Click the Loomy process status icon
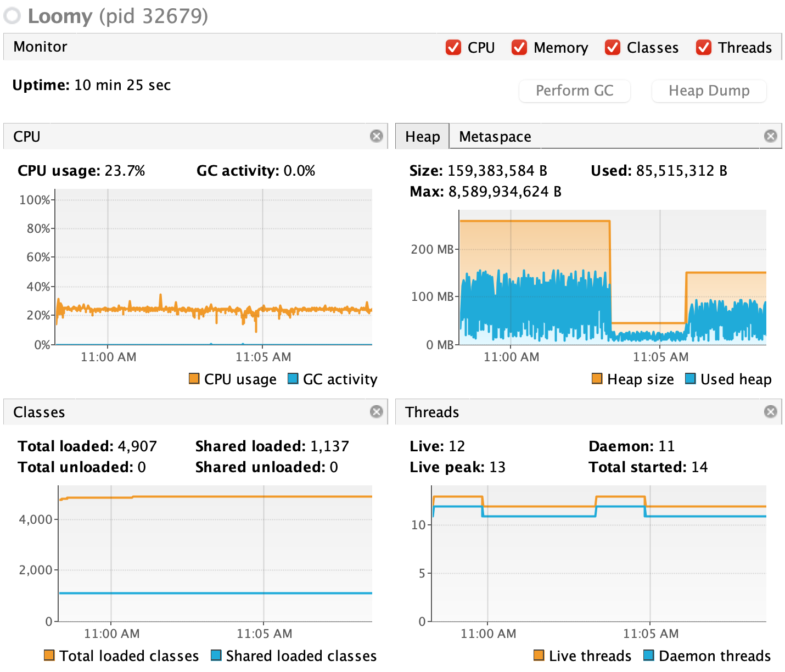Viewport: 785px width, 672px height. [12, 16]
